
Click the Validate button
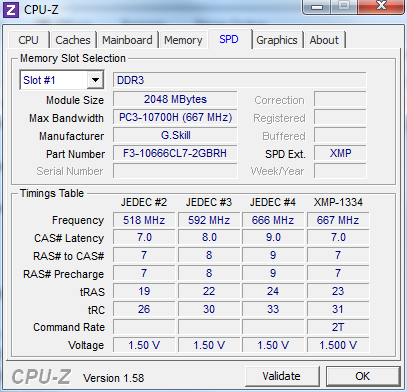click(x=282, y=376)
